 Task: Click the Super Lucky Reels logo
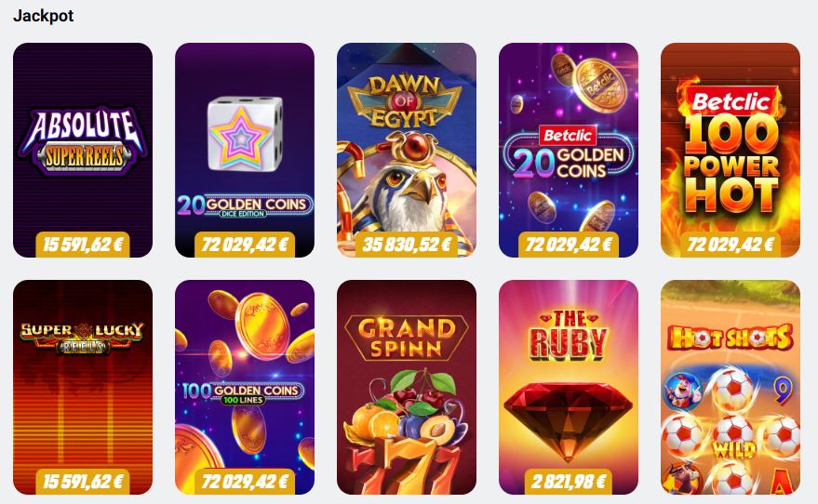click(83, 338)
